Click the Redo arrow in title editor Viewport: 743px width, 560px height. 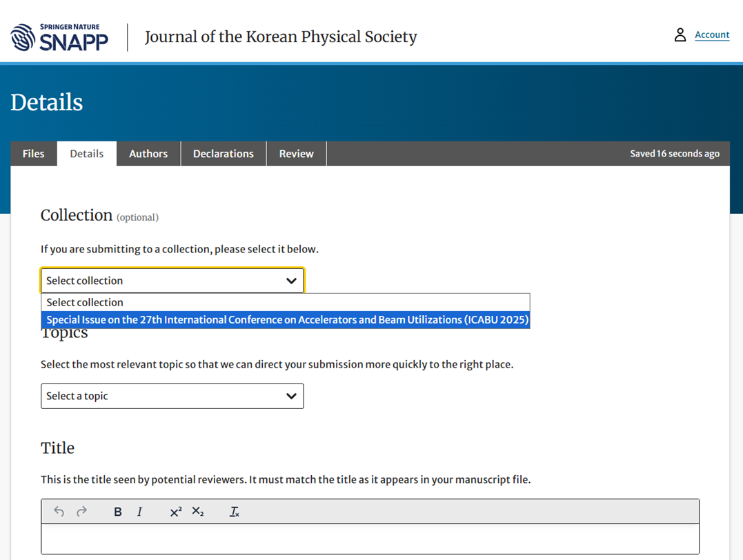tap(82, 512)
